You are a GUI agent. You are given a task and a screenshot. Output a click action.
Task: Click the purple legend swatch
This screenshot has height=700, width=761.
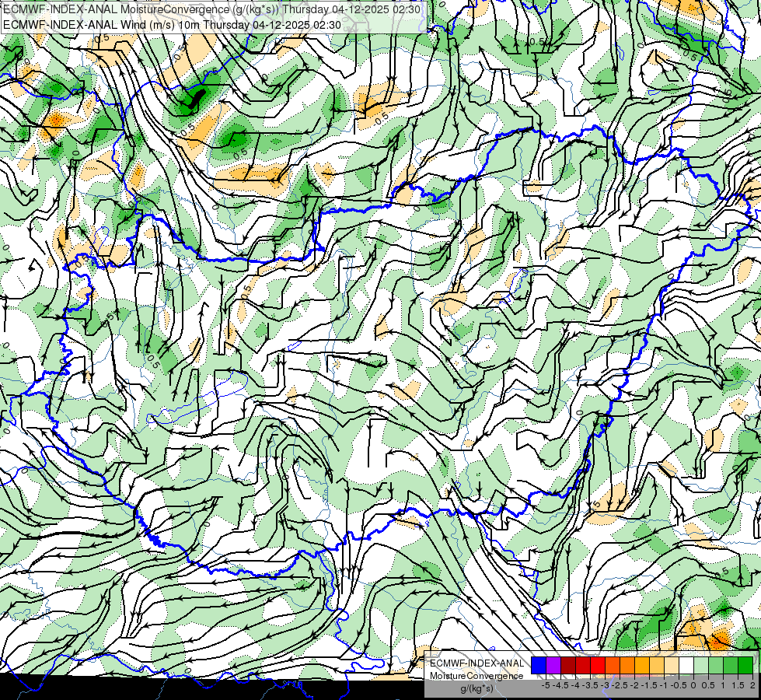click(553, 665)
